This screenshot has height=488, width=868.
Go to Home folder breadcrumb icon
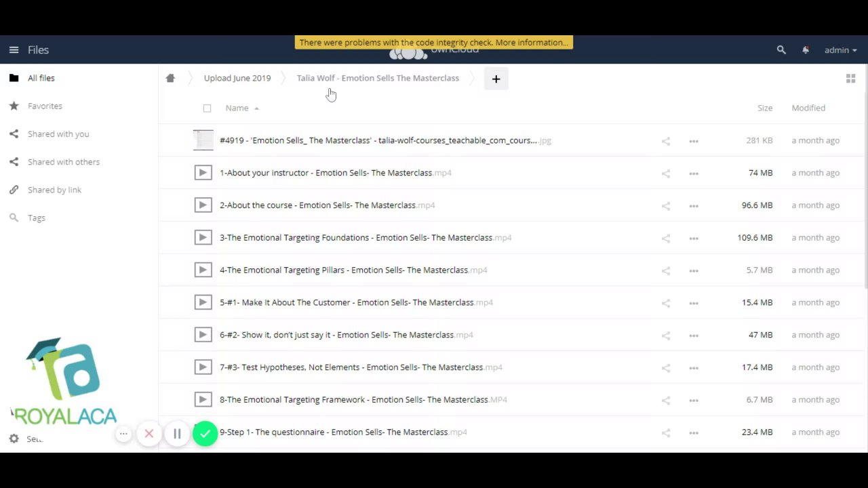click(x=170, y=78)
